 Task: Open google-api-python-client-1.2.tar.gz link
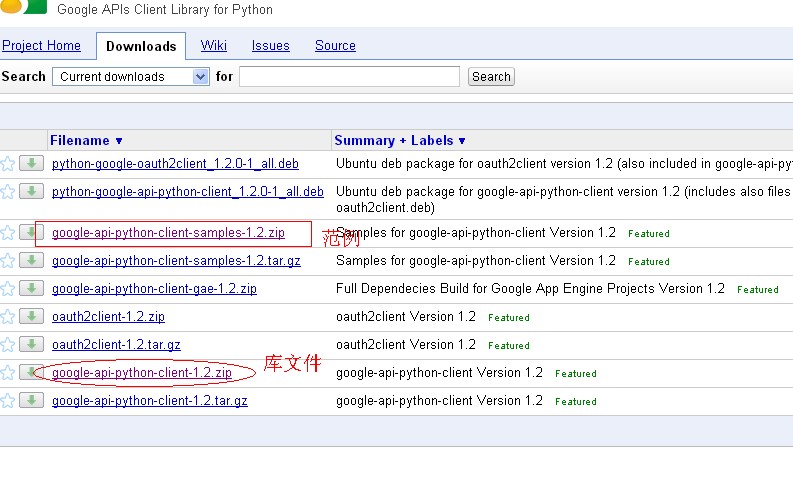point(150,400)
